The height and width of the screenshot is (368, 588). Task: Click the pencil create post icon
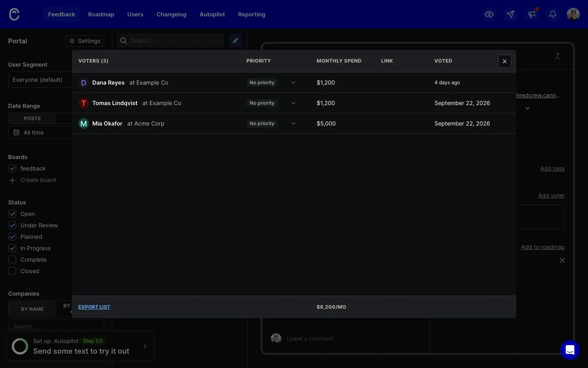(x=235, y=40)
